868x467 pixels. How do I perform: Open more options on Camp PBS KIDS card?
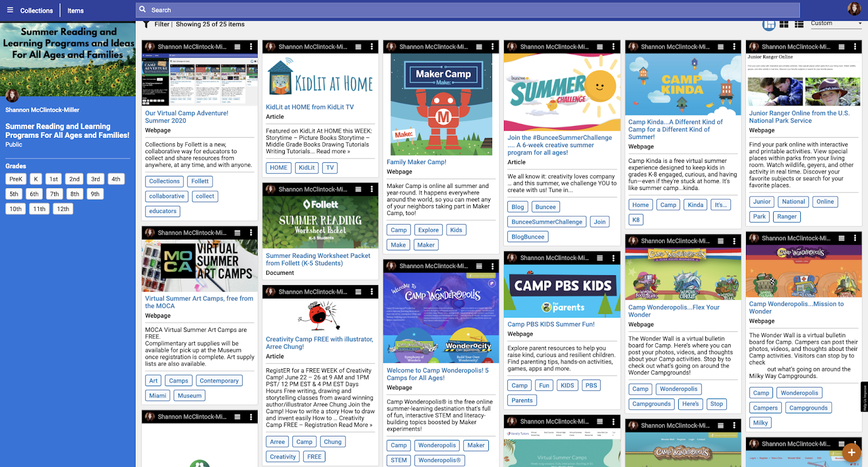(614, 258)
